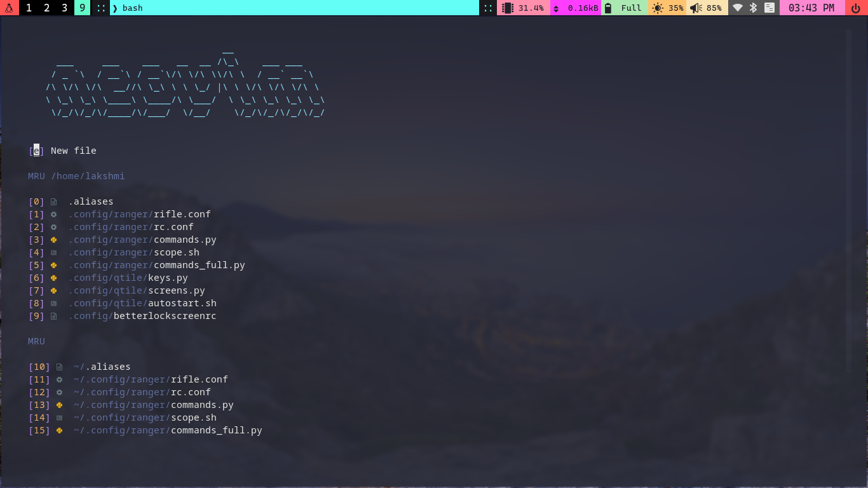Open entry [15] ~/.config/ranger/commands_full.py
868x488 pixels.
coord(146,430)
